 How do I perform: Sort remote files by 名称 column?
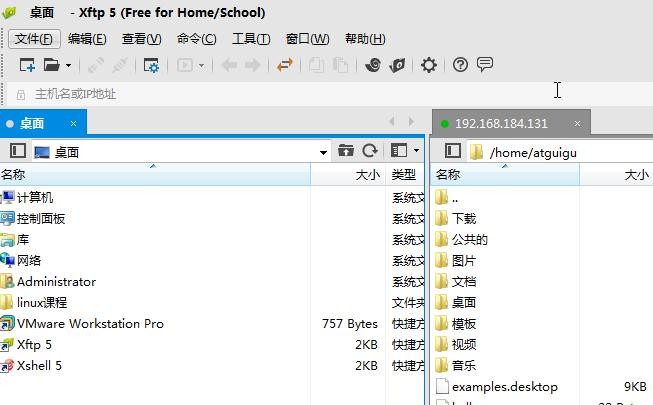pos(505,174)
